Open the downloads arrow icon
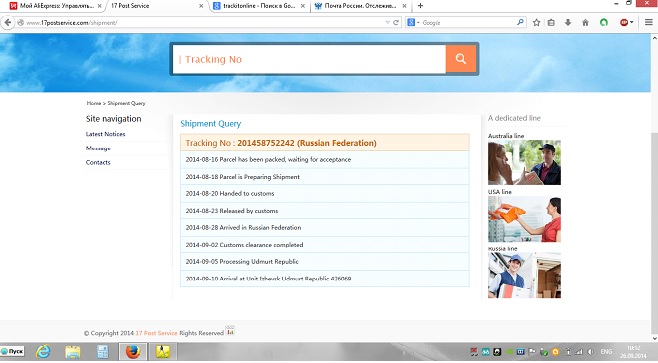Image resolution: width=658 pixels, height=363 pixels. [x=568, y=23]
